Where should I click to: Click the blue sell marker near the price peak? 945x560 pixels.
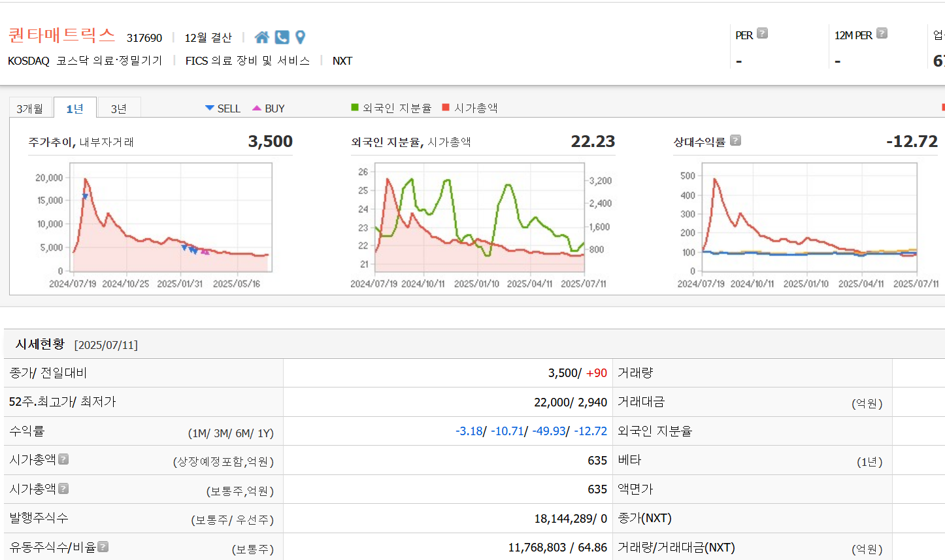tap(85, 196)
